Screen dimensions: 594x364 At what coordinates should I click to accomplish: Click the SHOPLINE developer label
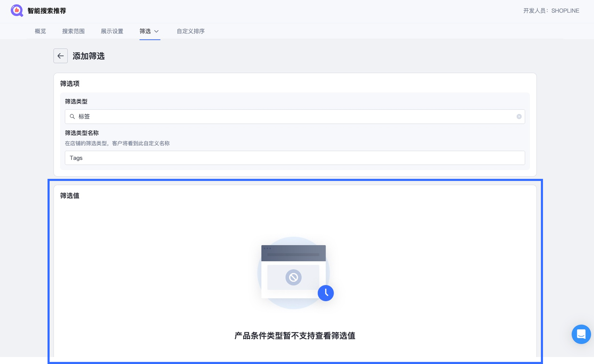coord(564,11)
